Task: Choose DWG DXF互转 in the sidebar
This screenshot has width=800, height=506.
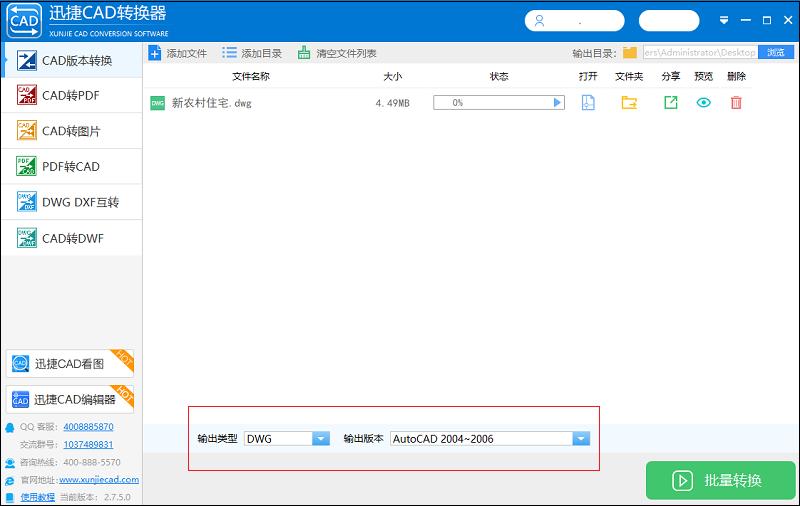Action: tap(72, 202)
